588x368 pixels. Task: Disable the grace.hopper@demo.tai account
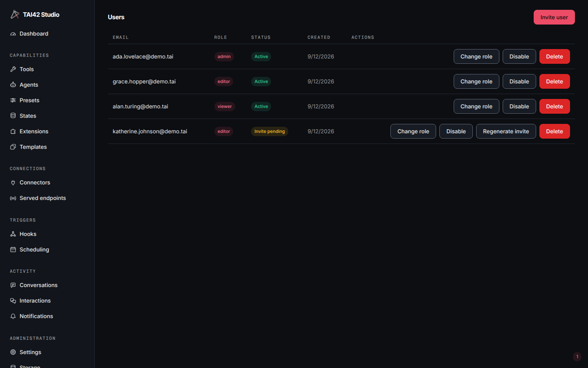click(x=519, y=81)
